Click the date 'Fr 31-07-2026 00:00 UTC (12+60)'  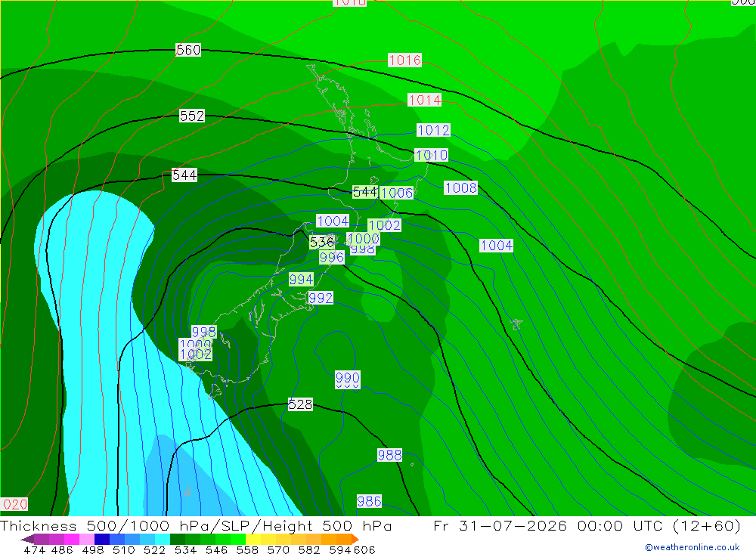[x=587, y=525]
